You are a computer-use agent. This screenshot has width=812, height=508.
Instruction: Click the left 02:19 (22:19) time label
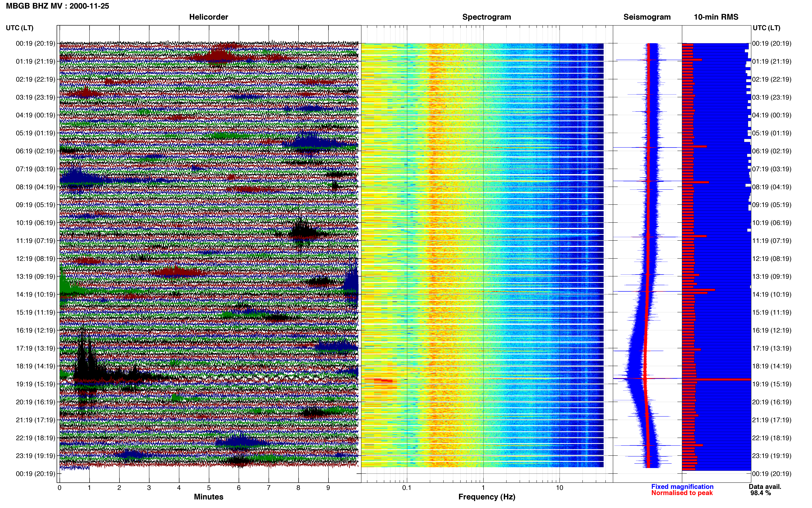35,79
